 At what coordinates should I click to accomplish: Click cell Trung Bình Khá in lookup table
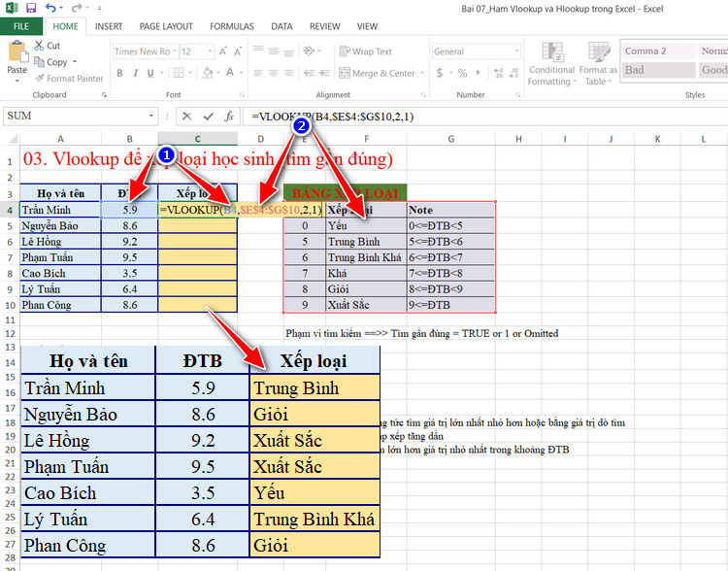pos(366,257)
